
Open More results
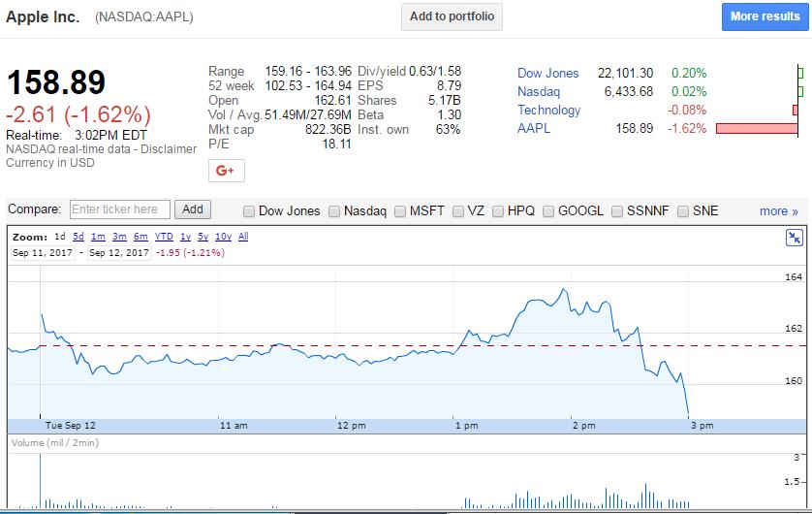tap(765, 16)
